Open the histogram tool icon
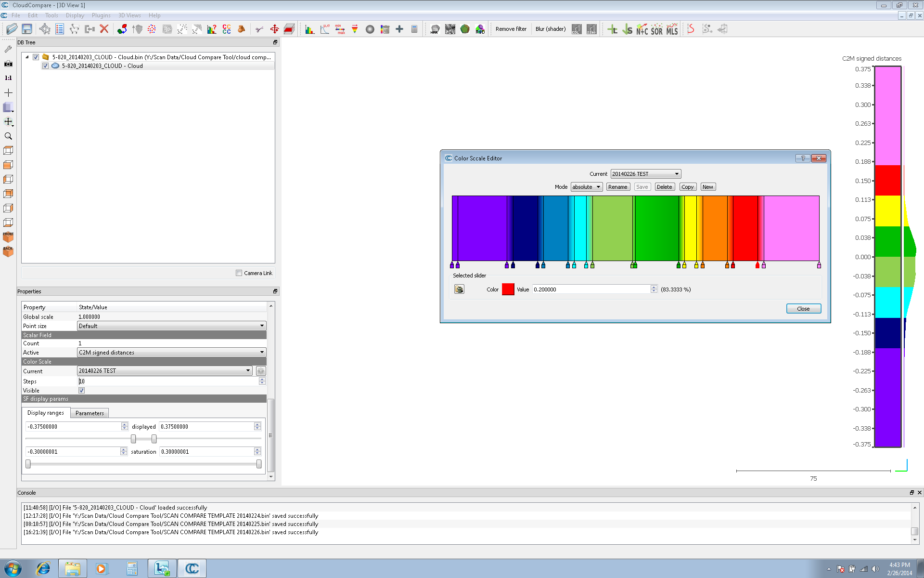Viewport: 924px width, 578px height. [x=309, y=29]
